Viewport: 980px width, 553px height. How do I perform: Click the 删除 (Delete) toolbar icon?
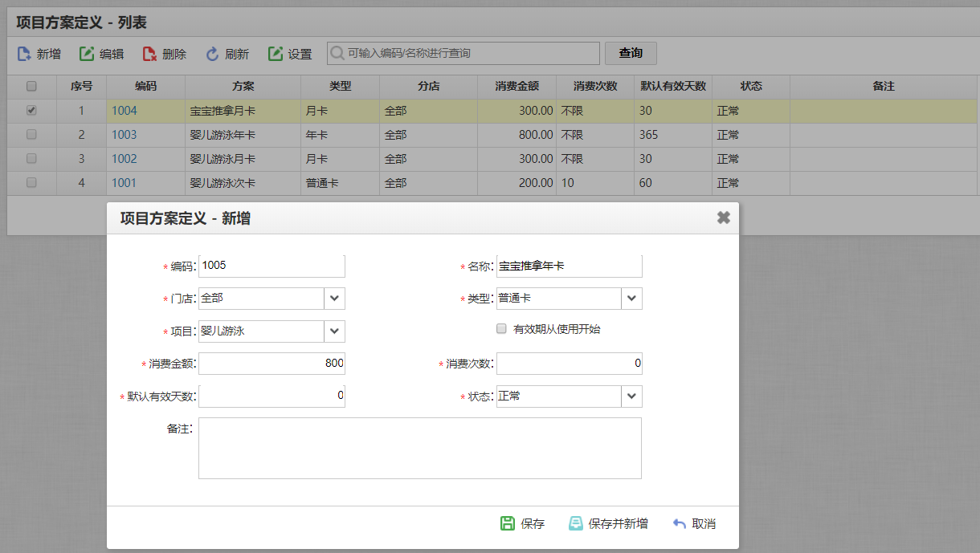pyautogui.click(x=148, y=54)
